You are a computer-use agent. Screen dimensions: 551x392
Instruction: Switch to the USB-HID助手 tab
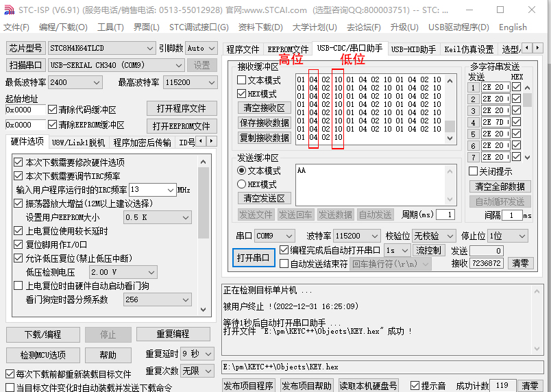tap(414, 49)
